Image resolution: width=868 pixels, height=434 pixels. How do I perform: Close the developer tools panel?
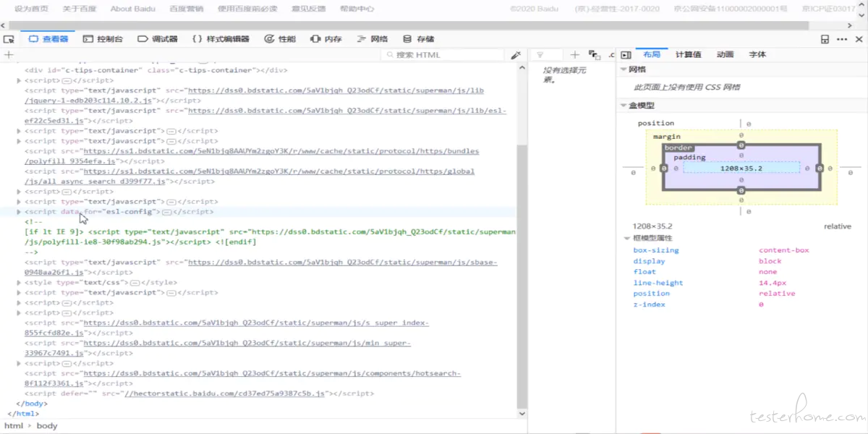point(859,39)
